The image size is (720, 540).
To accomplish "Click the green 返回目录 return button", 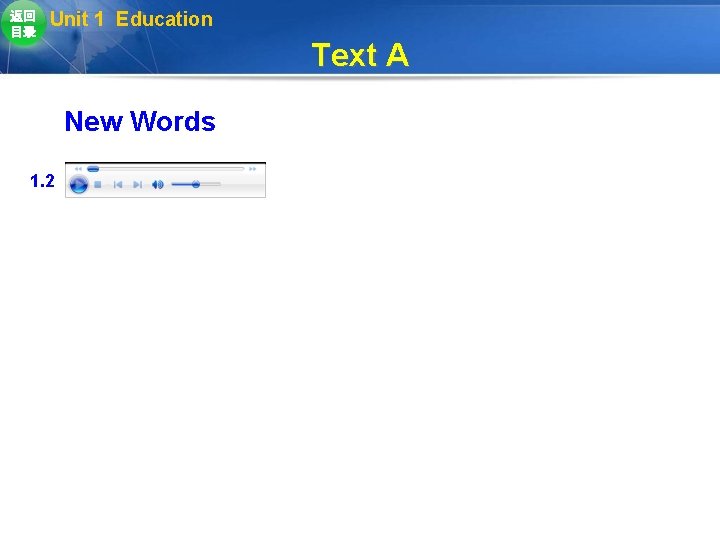I will [23, 23].
